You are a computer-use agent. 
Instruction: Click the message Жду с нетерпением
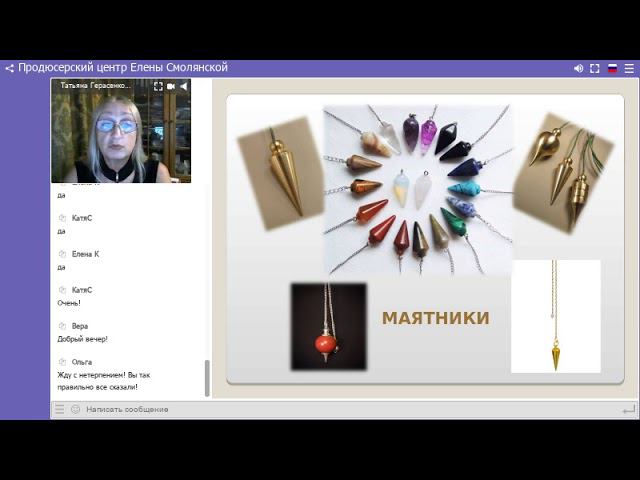click(x=104, y=381)
